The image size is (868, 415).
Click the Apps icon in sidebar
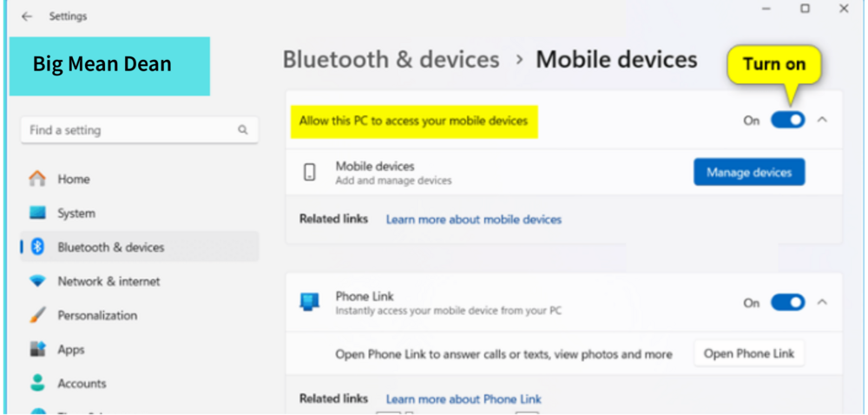(37, 349)
